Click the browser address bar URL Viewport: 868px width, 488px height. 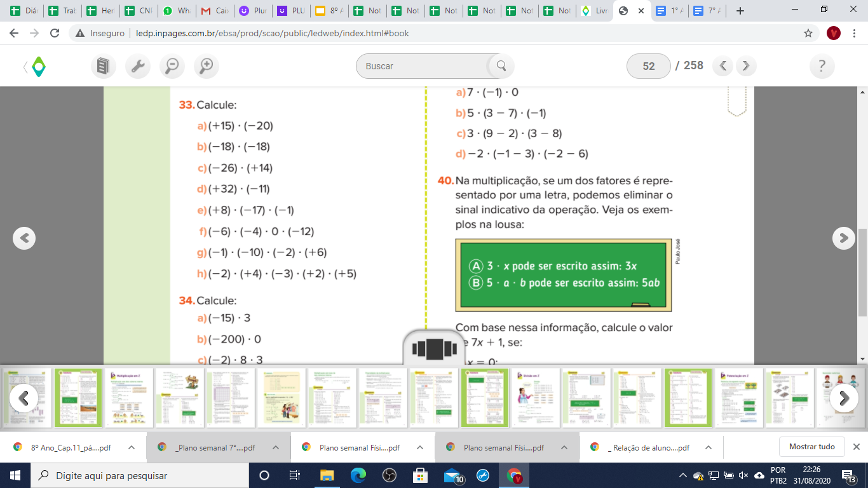coord(272,33)
